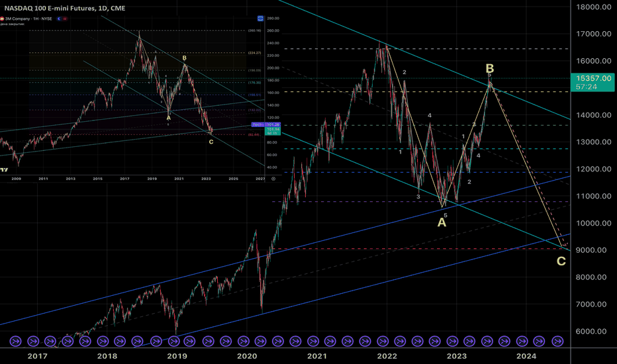Click the 2017 label on main time axis

click(x=37, y=356)
